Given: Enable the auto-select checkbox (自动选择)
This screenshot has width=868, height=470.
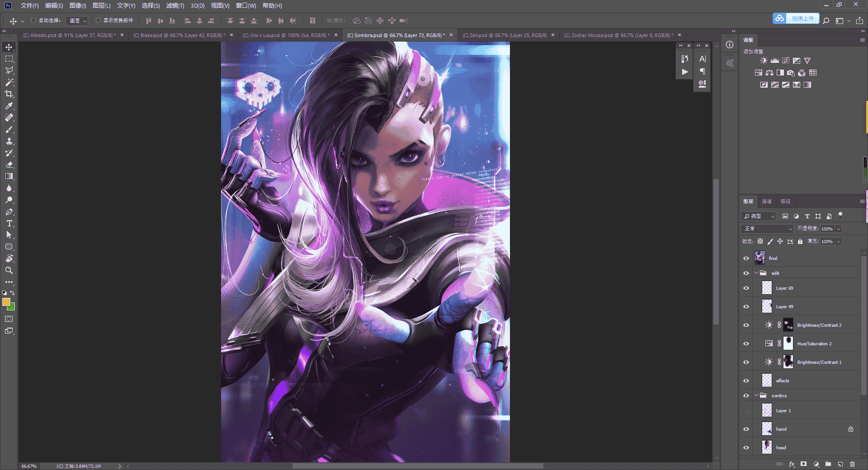Looking at the screenshot, I should 33,20.
